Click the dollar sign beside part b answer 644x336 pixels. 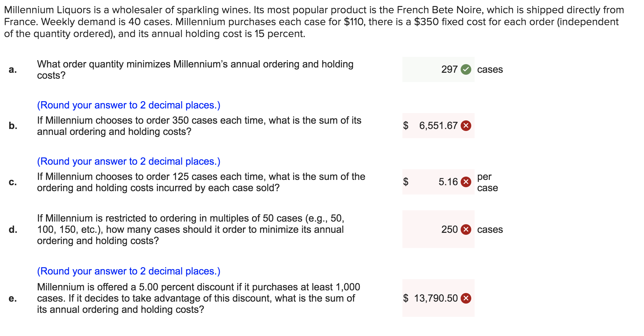(405, 126)
